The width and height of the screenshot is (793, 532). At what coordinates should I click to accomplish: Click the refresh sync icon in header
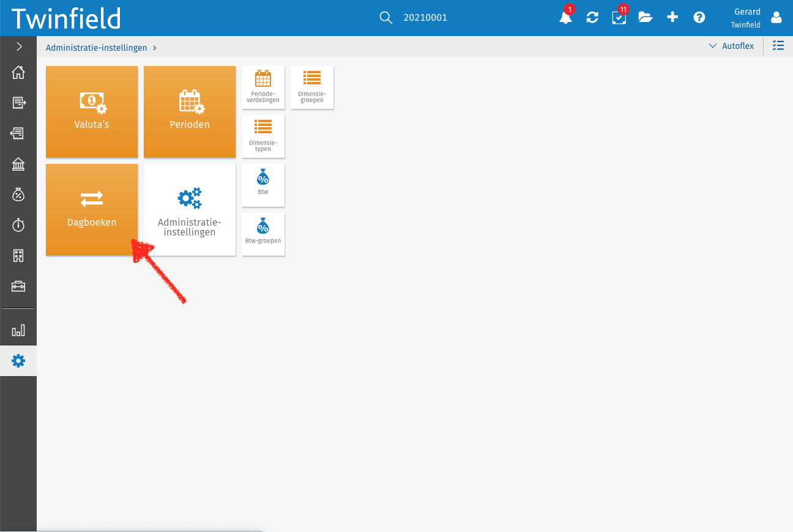pos(592,18)
